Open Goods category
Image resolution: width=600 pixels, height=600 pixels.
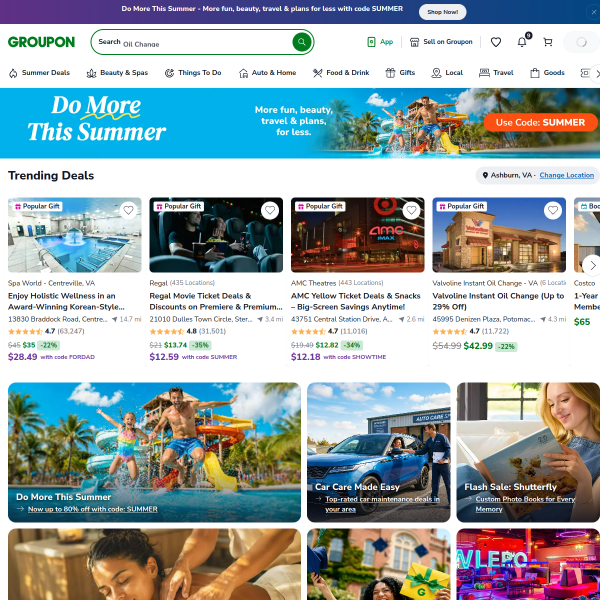point(547,73)
